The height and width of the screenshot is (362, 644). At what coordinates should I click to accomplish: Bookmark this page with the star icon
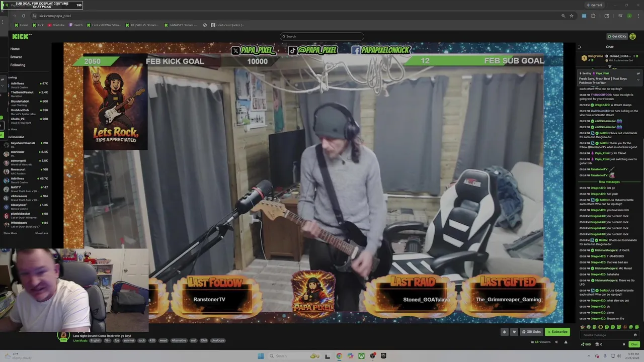(x=572, y=16)
